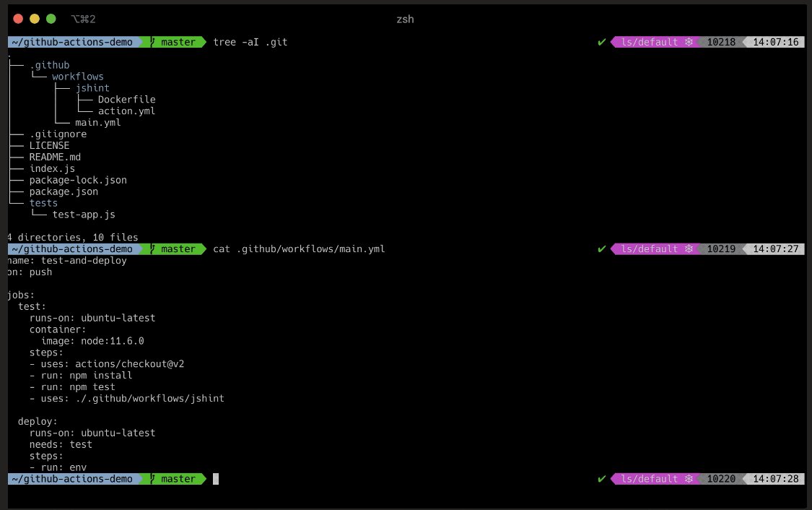This screenshot has width=812, height=510.
Task: Click LICENSE in the tree output
Action: (49, 146)
